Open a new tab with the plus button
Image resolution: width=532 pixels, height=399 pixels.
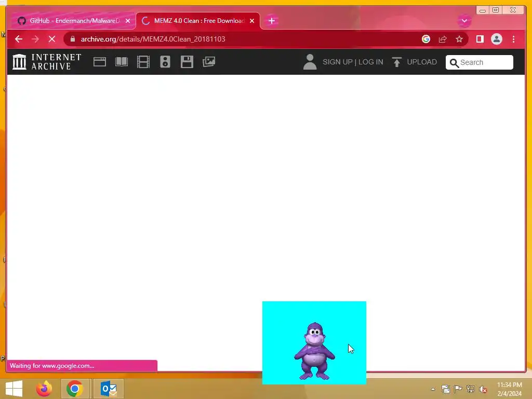[271, 21]
